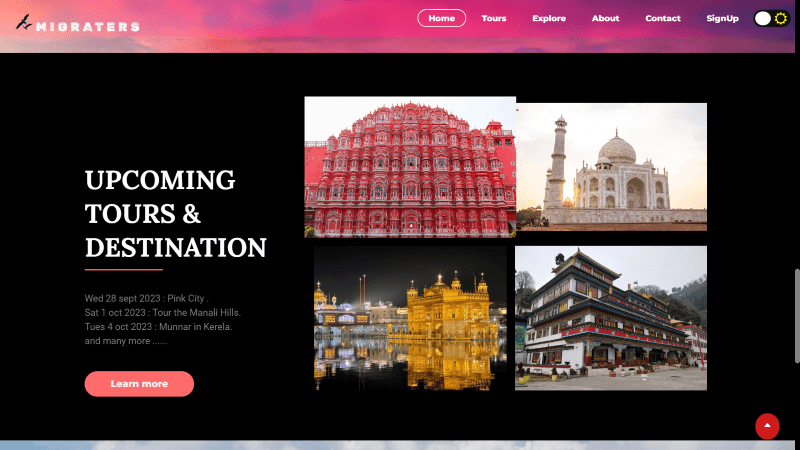
Task: Click the page vertical scrollbar thumb
Action: [797, 316]
